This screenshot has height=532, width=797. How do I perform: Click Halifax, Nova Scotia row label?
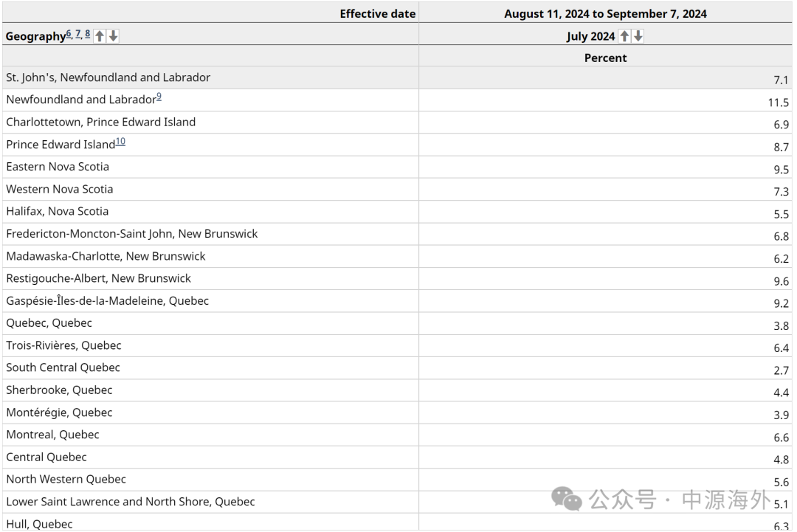58,211
